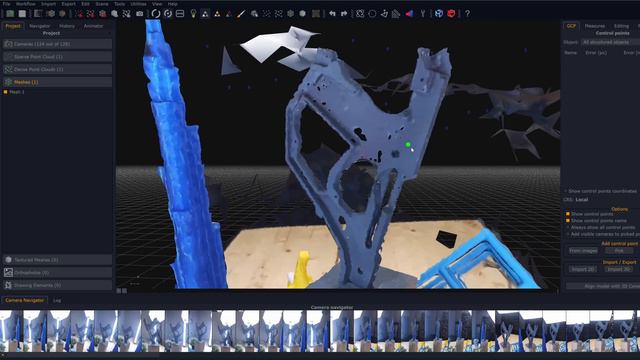Click the last fully visible camera thumbnail
Viewport: 640px width, 360px height.
click(x=624, y=331)
